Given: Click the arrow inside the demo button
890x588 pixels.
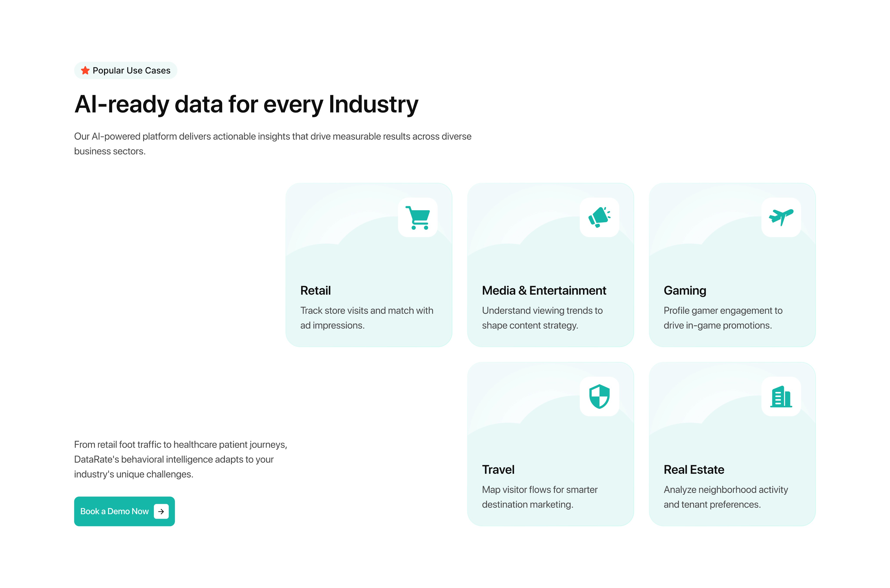Looking at the screenshot, I should coord(161,511).
